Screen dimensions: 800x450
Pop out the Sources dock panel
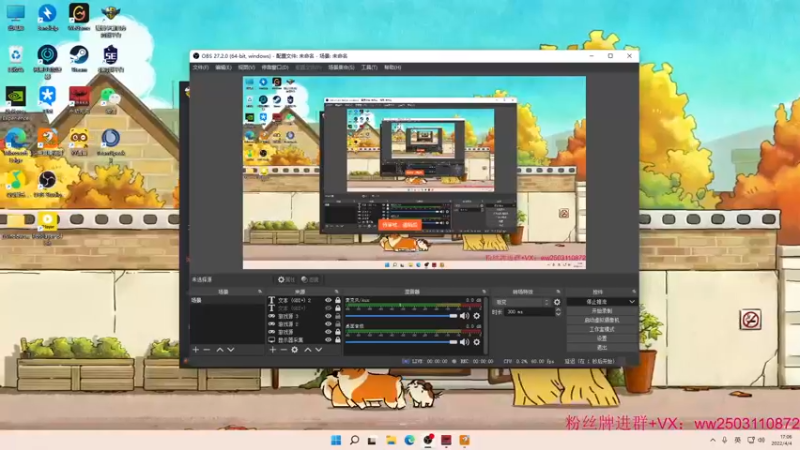coord(336,292)
